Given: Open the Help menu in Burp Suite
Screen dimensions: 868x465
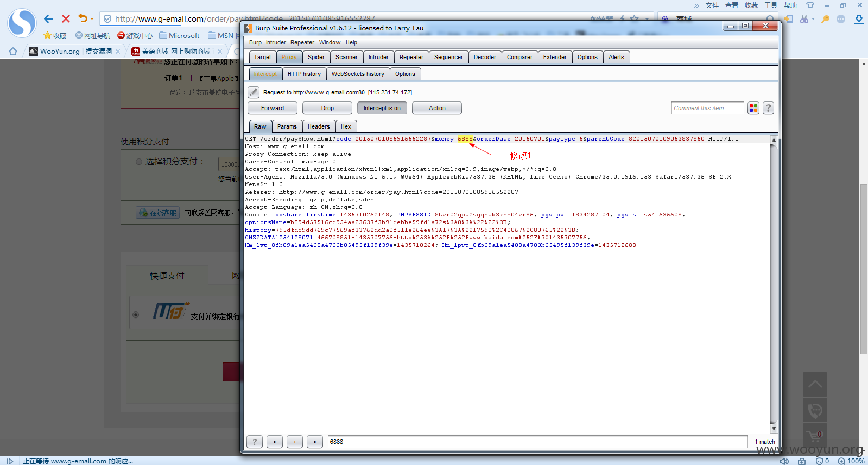Looking at the screenshot, I should tap(351, 42).
